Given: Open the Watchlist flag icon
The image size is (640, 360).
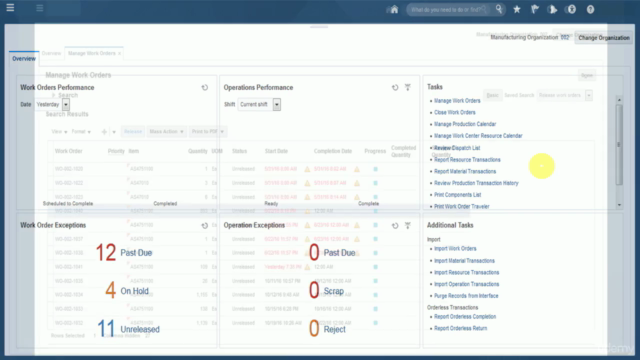Looking at the screenshot, I should point(535,9).
